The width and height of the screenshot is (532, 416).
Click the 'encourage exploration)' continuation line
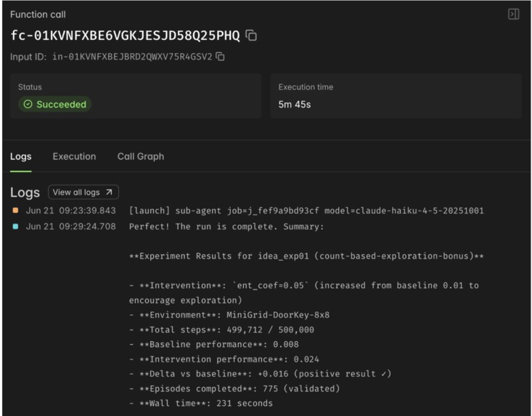coord(185,301)
